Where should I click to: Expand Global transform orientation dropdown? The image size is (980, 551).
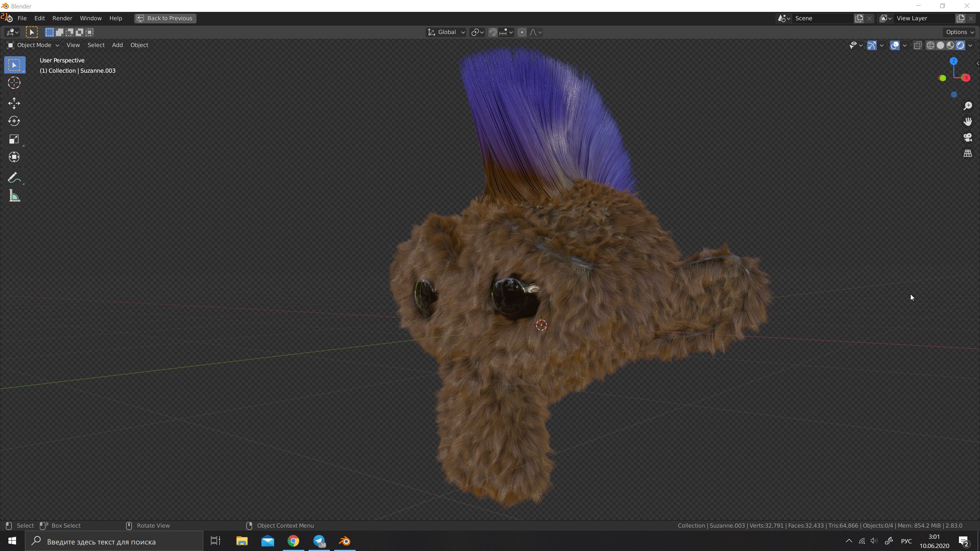[446, 33]
